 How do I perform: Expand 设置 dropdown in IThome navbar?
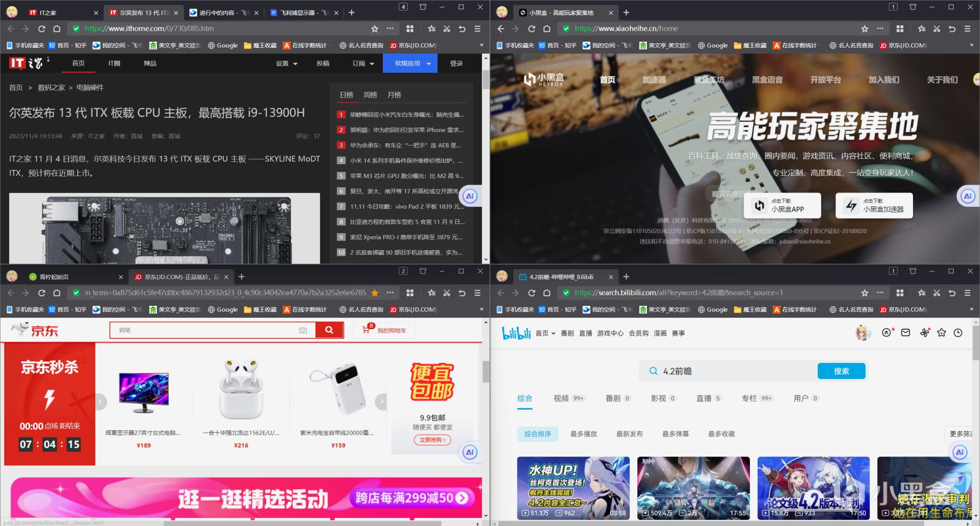pos(287,63)
